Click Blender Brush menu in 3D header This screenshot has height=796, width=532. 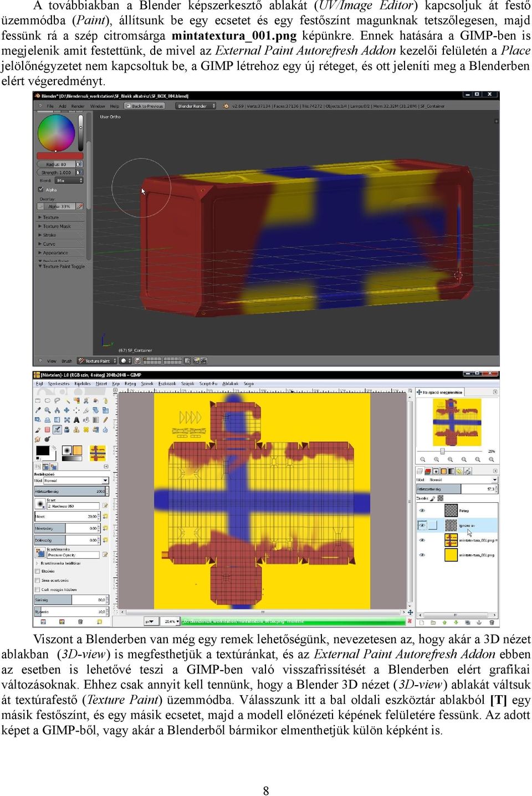[66, 361]
